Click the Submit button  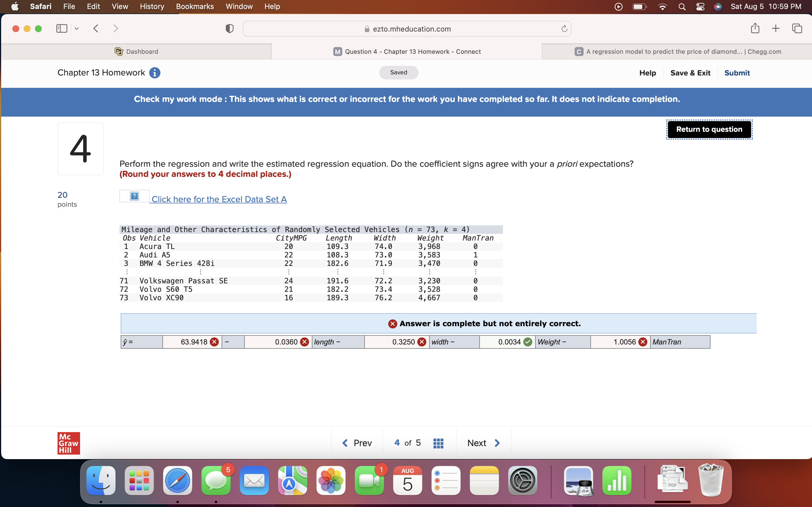click(x=737, y=73)
